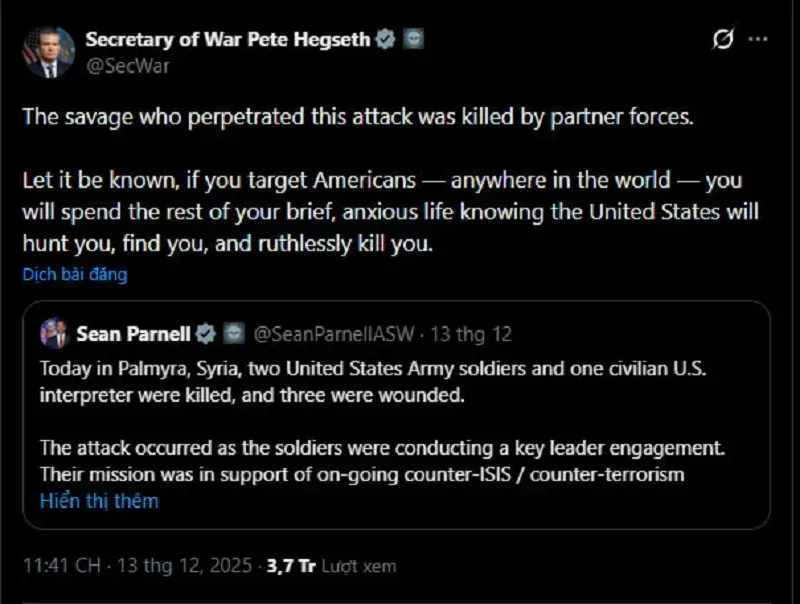
Task: Click the name 'Secretary of War Pete Hegseth'
Action: (228, 40)
